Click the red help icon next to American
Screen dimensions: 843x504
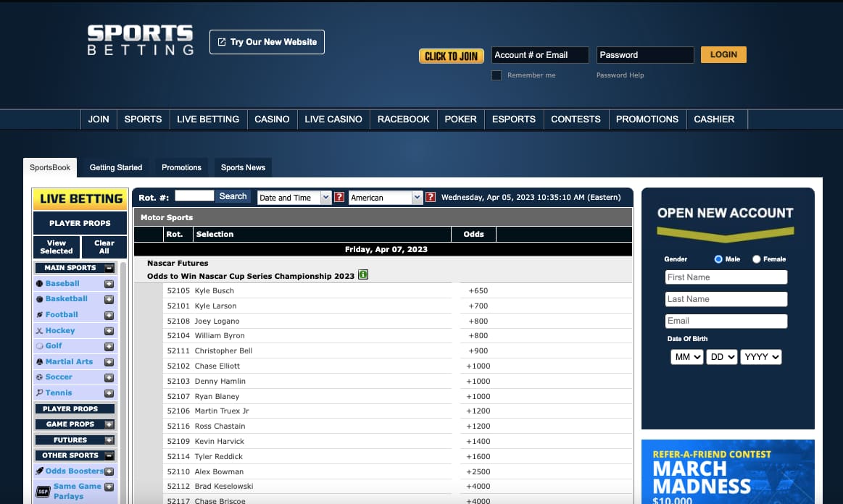431,197
